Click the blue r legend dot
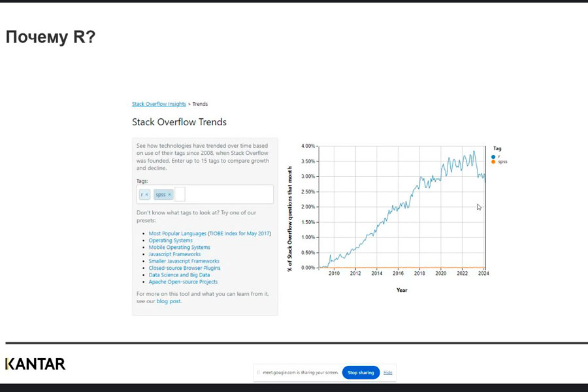The image size is (588, 392). tap(493, 157)
